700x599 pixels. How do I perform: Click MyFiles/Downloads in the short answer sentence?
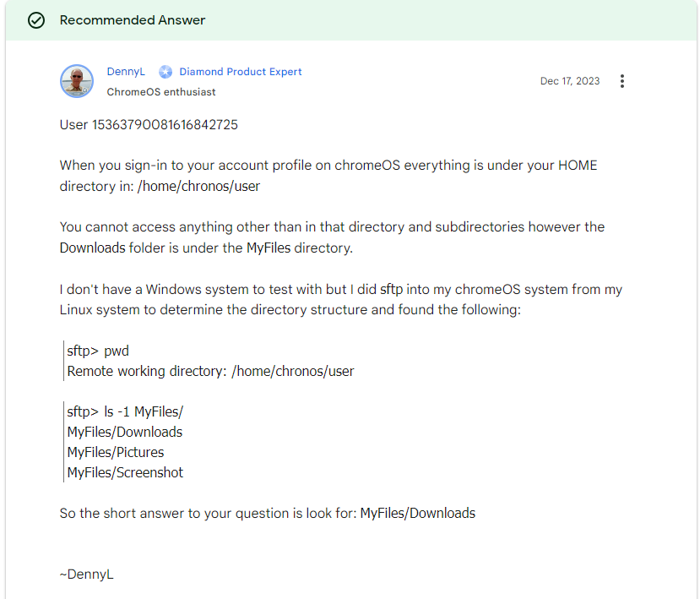[x=418, y=513]
